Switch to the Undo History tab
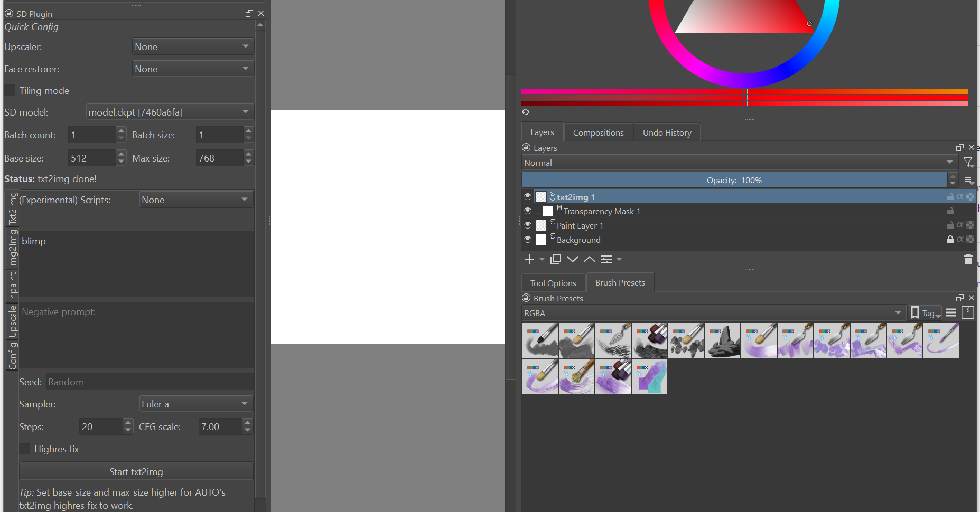980x512 pixels. point(667,132)
